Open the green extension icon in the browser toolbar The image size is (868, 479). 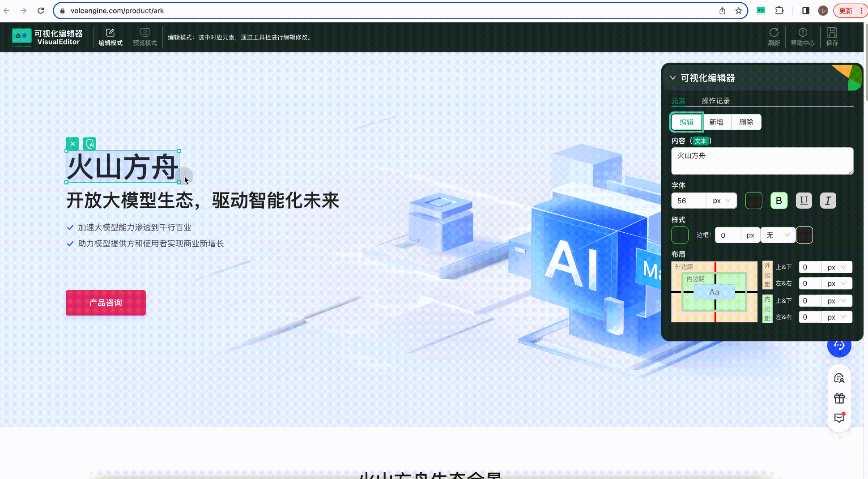tap(761, 11)
